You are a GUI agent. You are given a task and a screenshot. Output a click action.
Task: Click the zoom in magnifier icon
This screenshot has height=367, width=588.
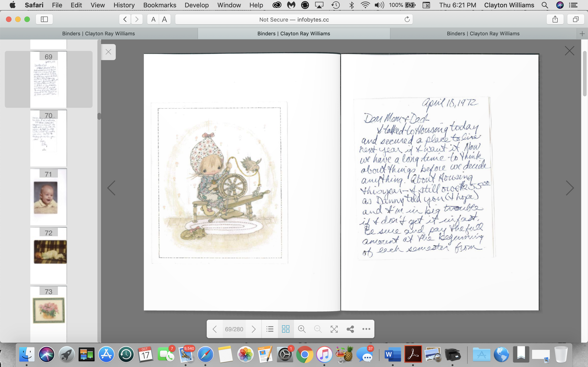pyautogui.click(x=302, y=329)
